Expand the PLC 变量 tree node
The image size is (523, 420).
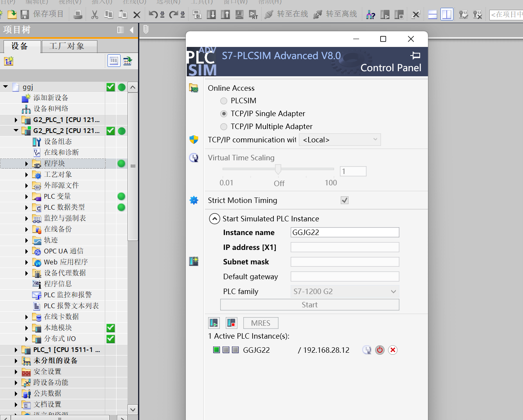(x=27, y=196)
